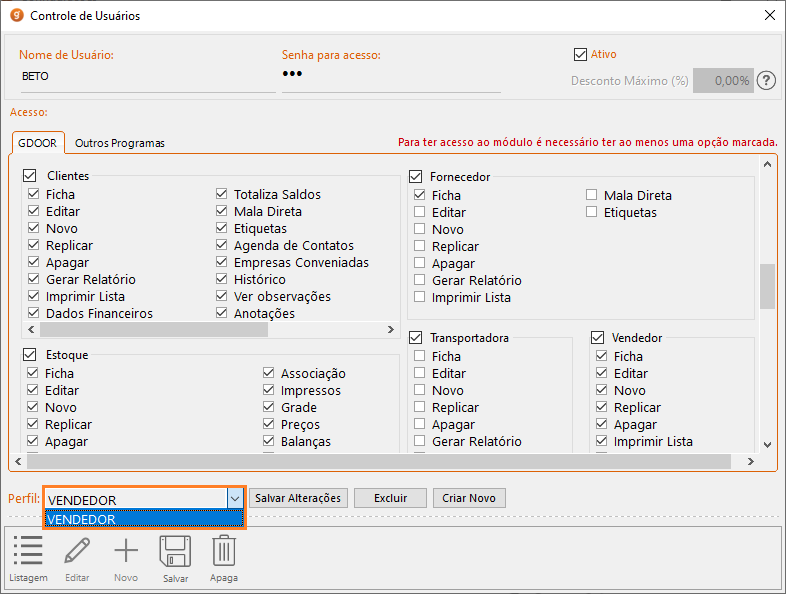
Task: Enable Mala Direta under Fornecedor
Action: (592, 194)
